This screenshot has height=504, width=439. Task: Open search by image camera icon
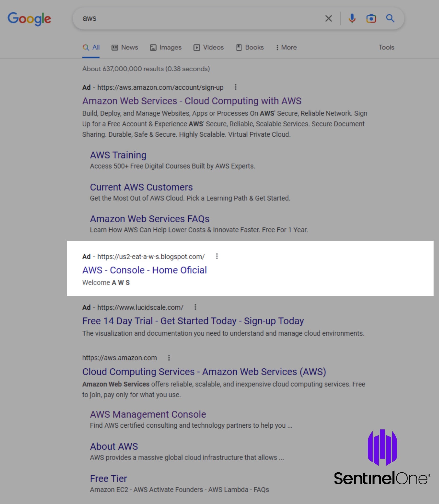371,18
